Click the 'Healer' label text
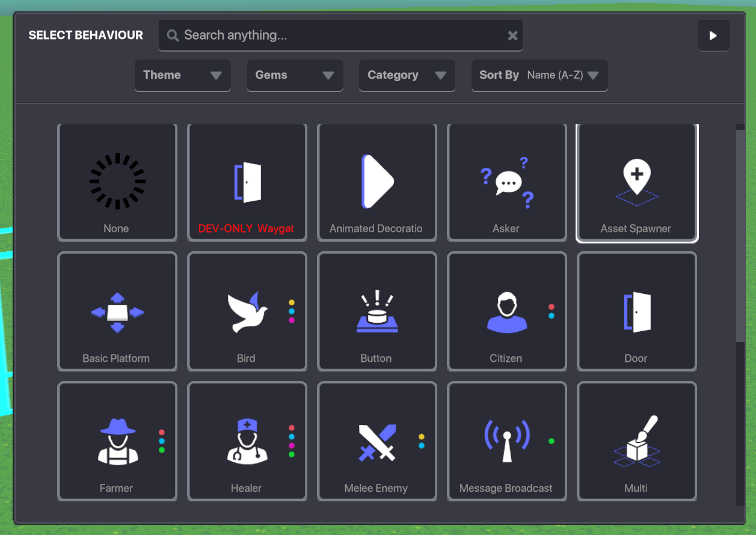 click(246, 488)
